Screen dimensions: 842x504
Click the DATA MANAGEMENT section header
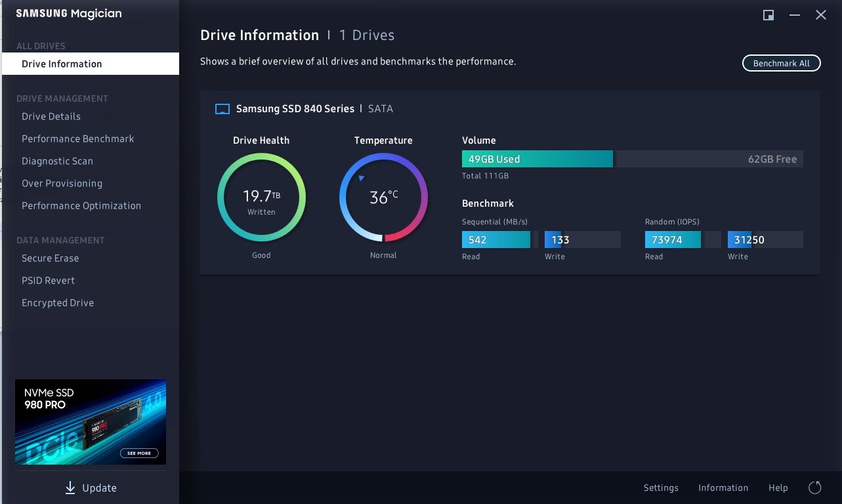tap(60, 240)
